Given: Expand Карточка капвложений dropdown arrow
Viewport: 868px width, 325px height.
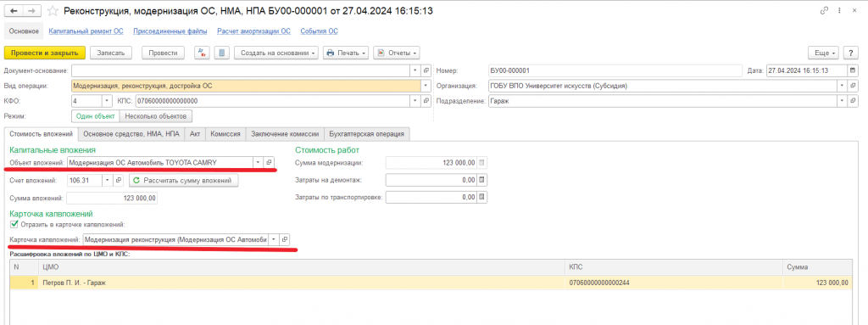Looking at the screenshot, I should tap(274, 239).
